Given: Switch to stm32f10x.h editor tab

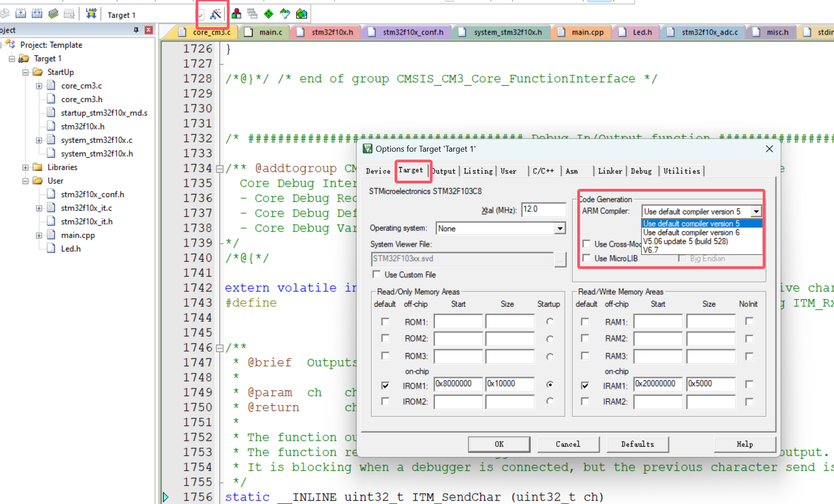Looking at the screenshot, I should tap(325, 32).
